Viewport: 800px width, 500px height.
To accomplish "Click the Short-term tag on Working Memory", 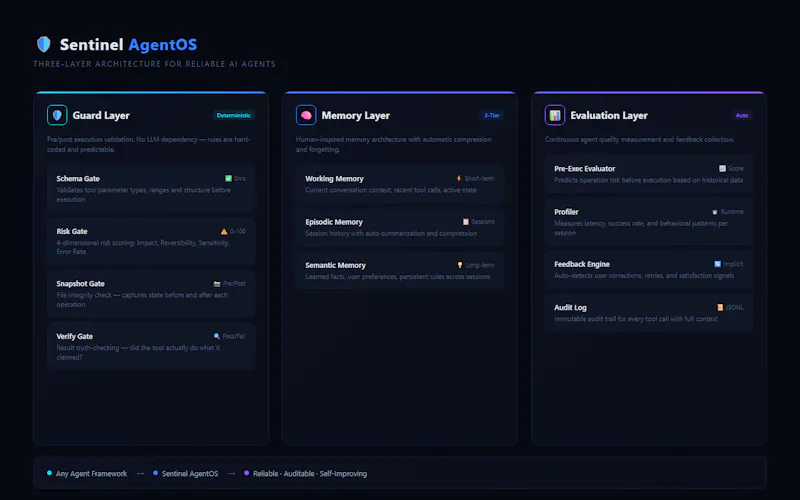I will point(479,179).
